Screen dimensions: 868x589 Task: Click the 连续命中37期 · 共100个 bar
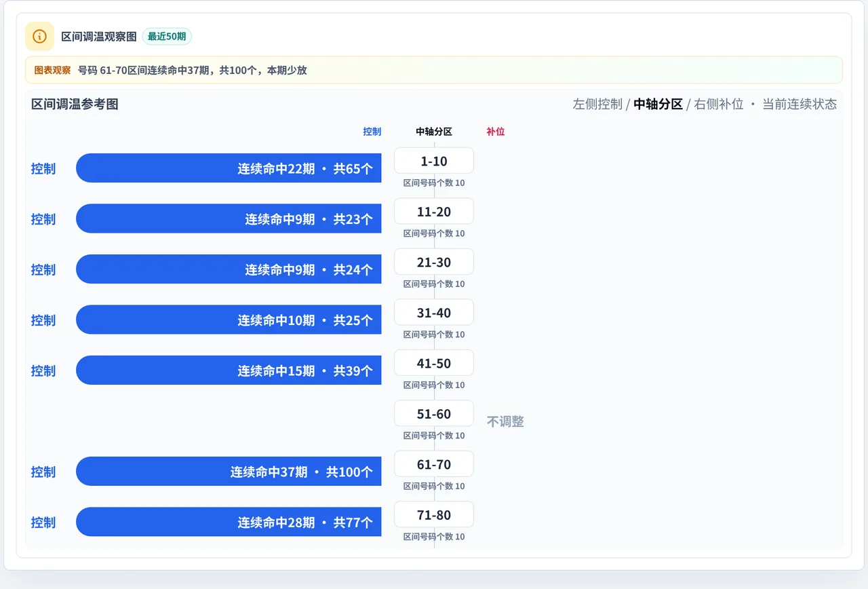tap(229, 472)
